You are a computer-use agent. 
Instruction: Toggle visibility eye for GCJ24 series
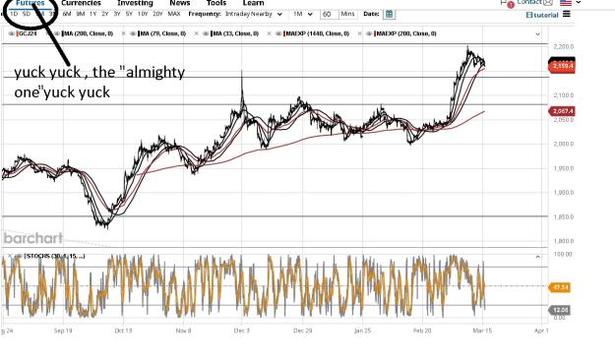coord(12,33)
